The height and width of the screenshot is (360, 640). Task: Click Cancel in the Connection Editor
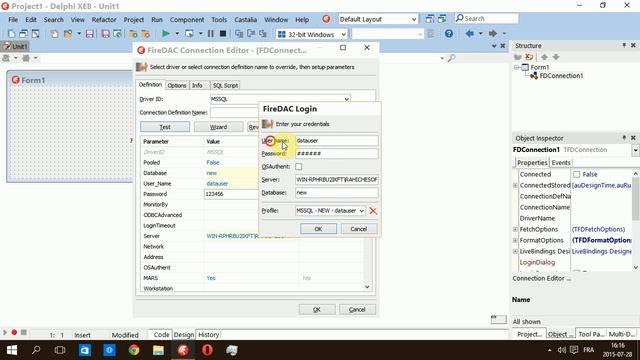[357, 309]
